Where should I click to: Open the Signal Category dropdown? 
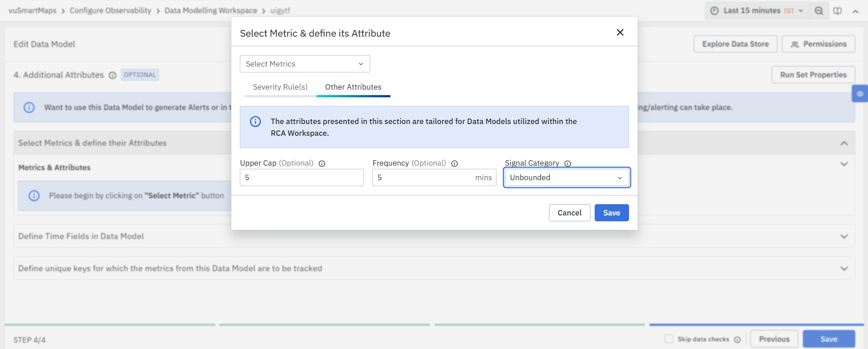pyautogui.click(x=567, y=177)
